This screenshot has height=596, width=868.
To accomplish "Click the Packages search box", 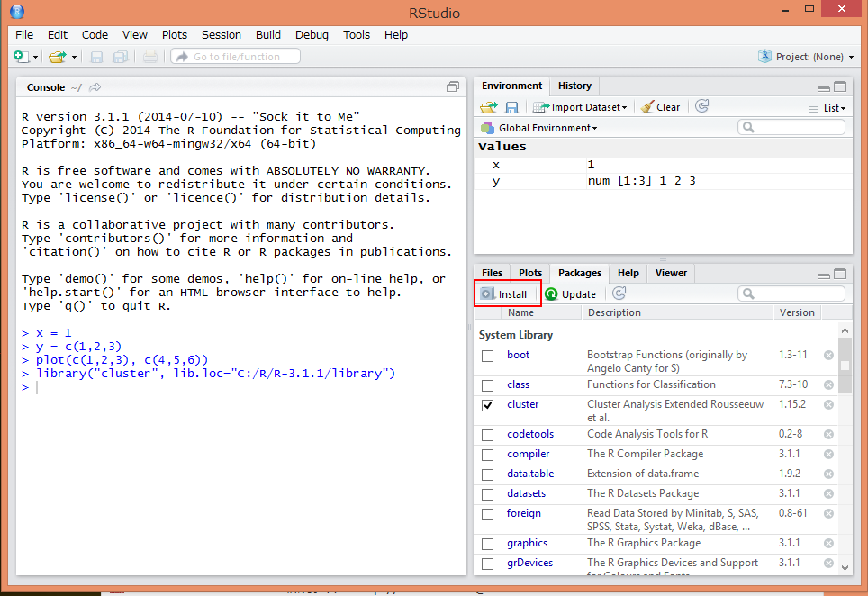I will 791,293.
